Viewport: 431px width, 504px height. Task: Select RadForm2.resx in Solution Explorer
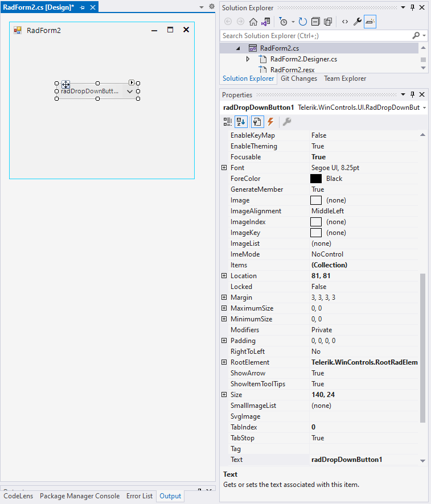click(x=293, y=70)
